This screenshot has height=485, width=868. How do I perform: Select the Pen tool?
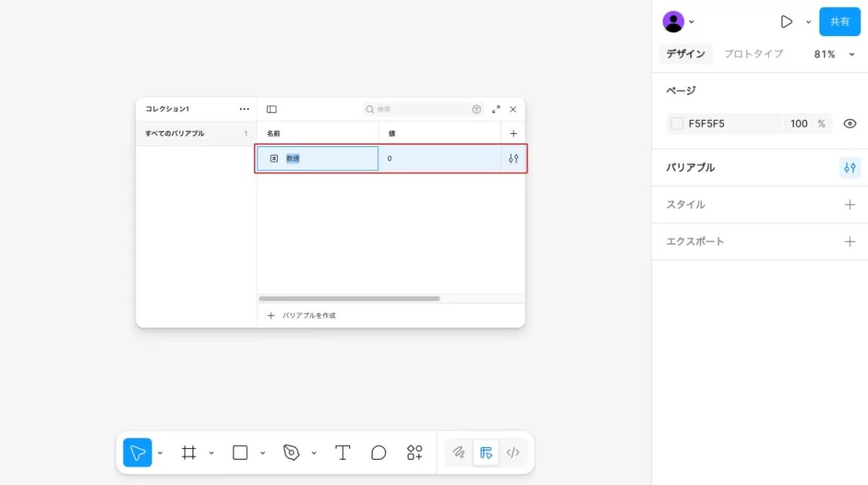tap(291, 453)
